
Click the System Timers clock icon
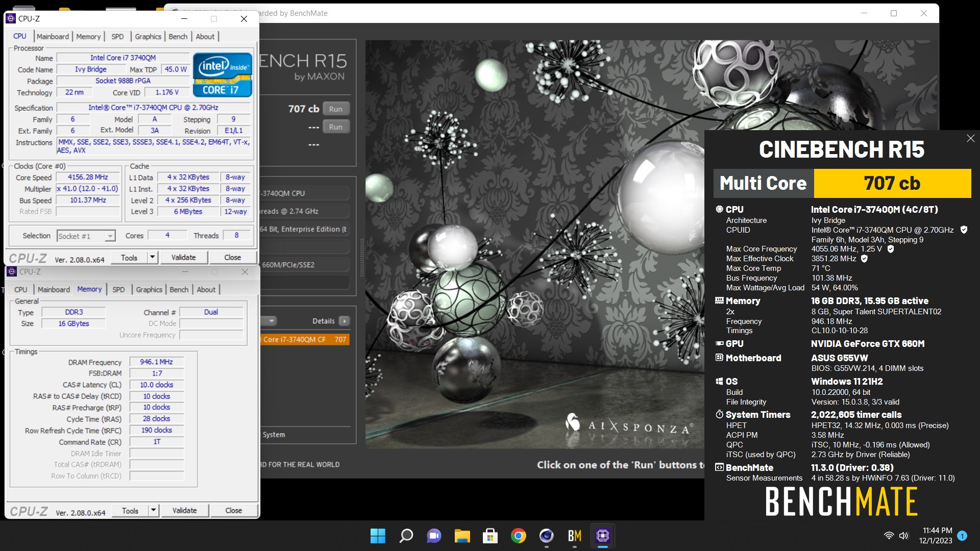[x=719, y=415]
